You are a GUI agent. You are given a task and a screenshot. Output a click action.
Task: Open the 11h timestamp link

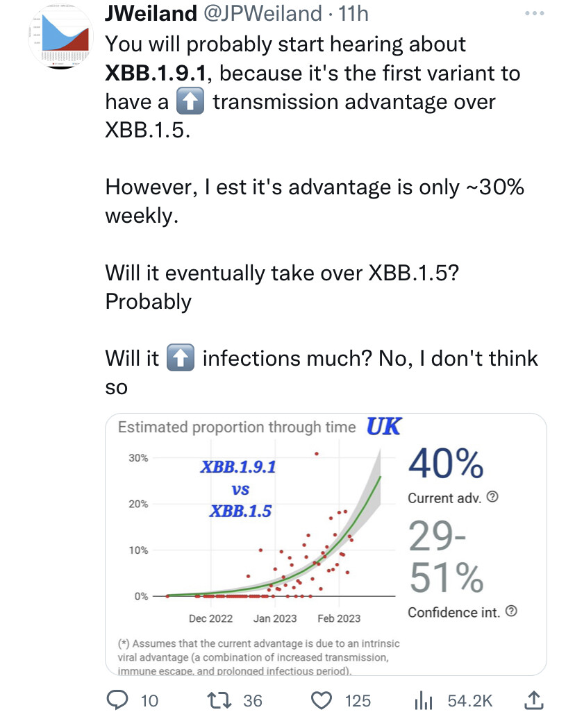click(353, 13)
